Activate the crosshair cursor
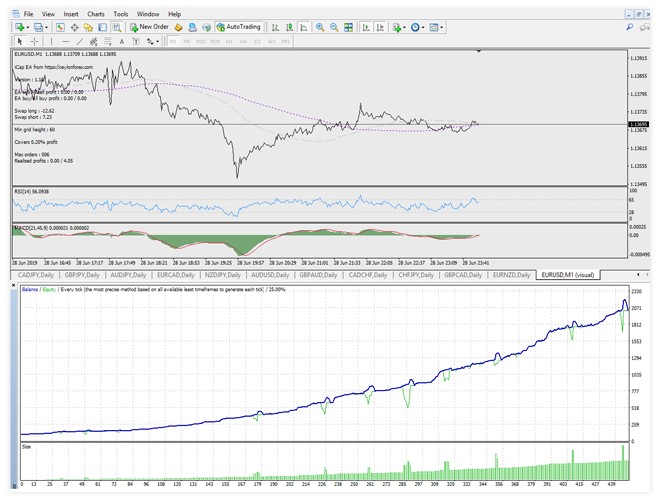The width and height of the screenshot is (659, 499). click(x=34, y=41)
